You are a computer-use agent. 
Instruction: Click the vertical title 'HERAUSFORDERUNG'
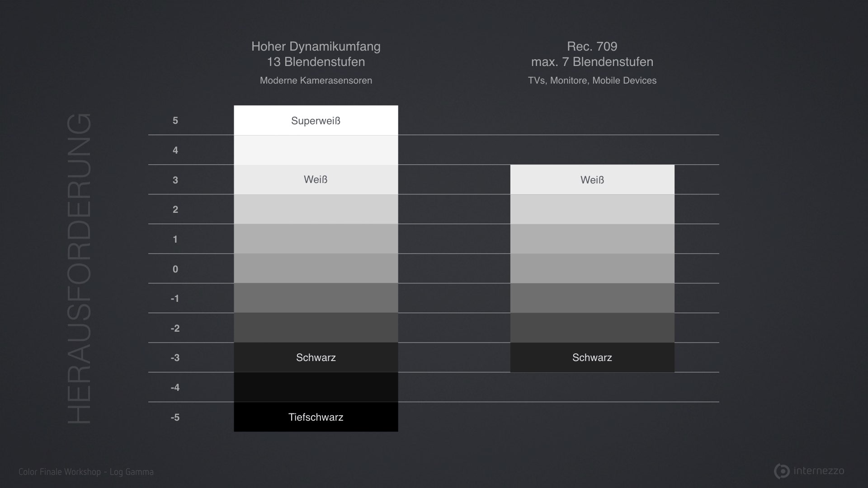pos(79,268)
